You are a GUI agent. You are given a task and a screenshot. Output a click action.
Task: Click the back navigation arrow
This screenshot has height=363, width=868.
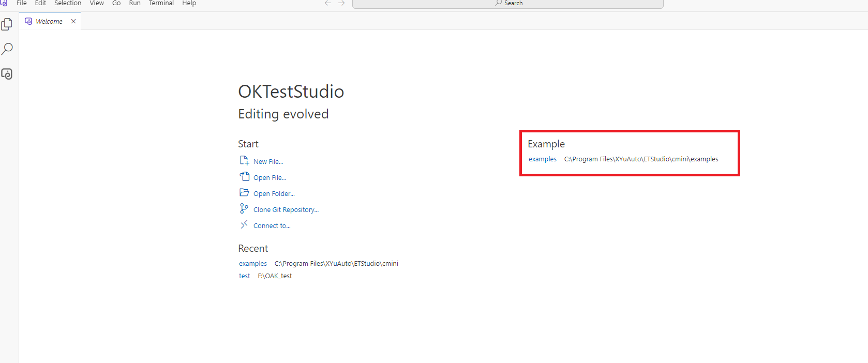(328, 3)
